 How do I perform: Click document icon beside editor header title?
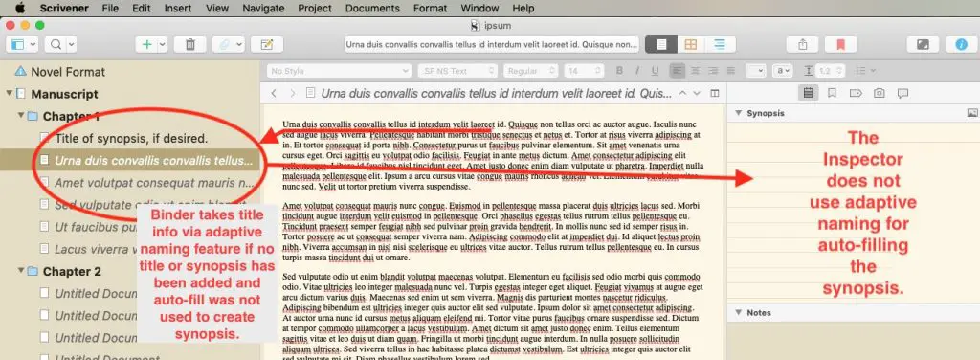(x=311, y=94)
